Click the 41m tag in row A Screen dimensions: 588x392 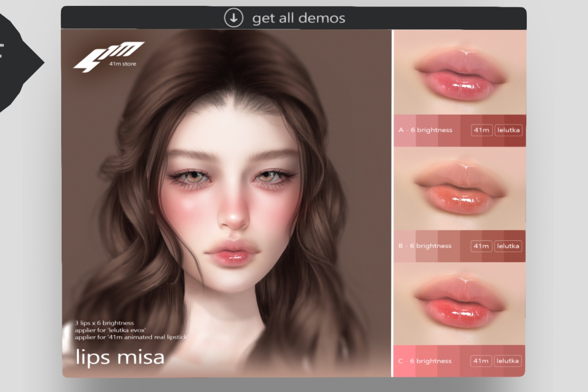481,130
